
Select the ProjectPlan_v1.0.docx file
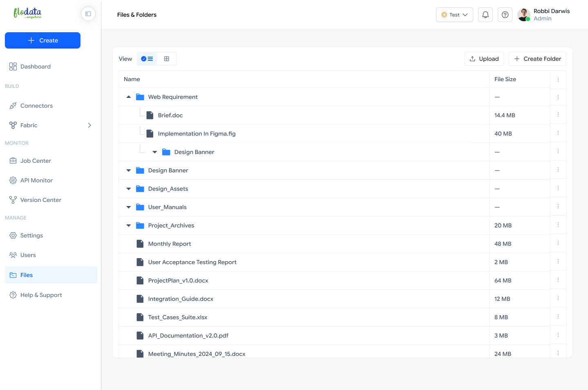(x=178, y=281)
